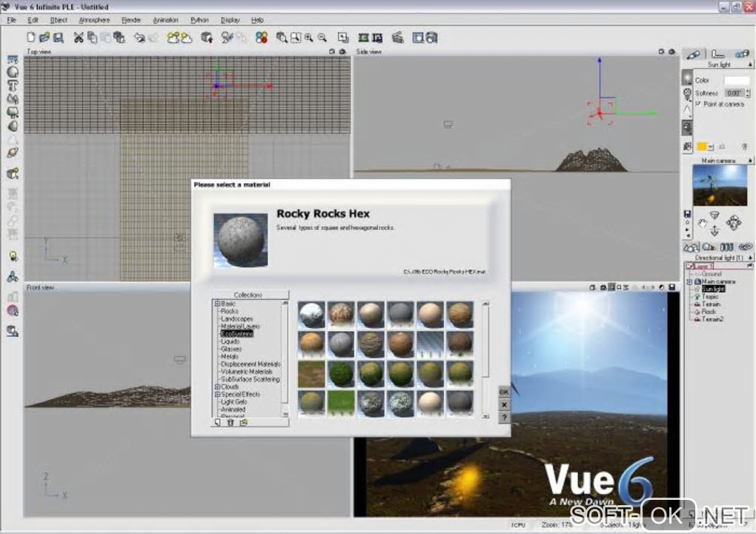Select the Liquids collection

click(x=230, y=341)
